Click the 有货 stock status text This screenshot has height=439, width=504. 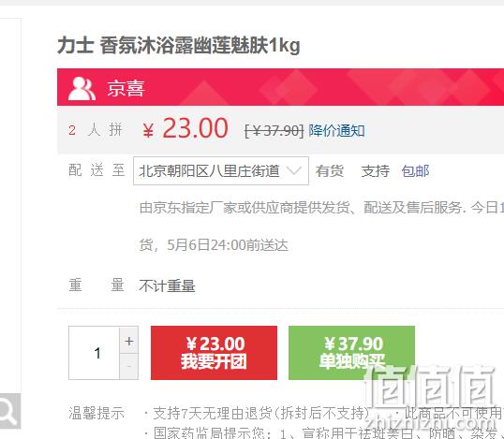330,171
